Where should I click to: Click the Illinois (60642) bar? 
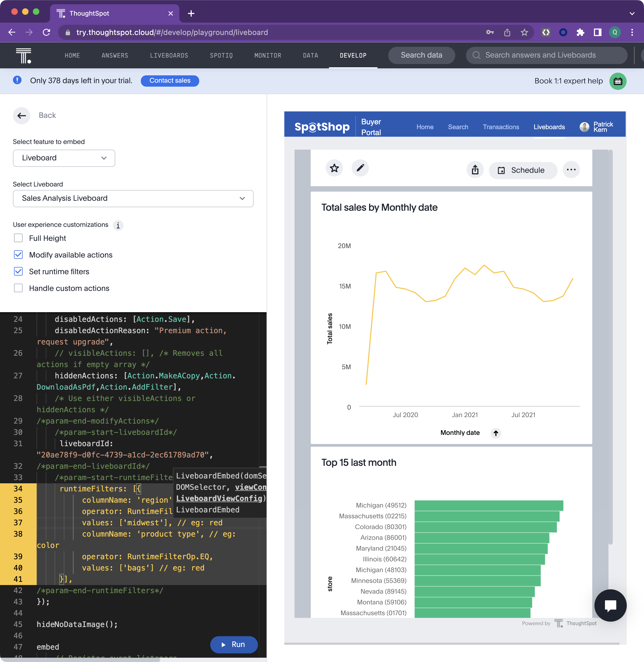[479, 559]
